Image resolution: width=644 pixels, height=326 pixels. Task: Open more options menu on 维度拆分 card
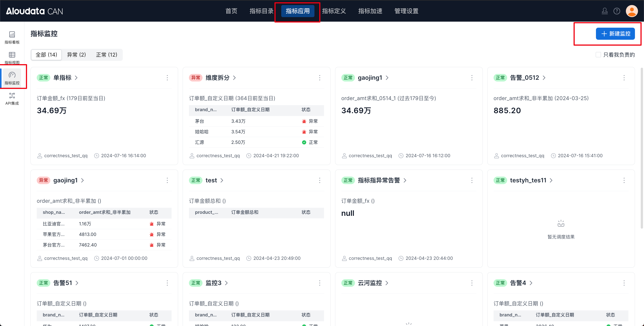(x=319, y=78)
